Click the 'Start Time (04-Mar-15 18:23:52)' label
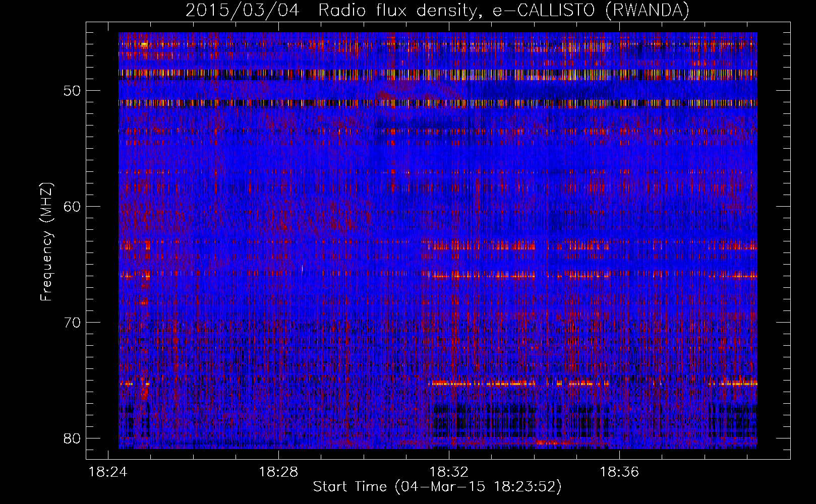The width and height of the screenshot is (816, 504). [437, 487]
